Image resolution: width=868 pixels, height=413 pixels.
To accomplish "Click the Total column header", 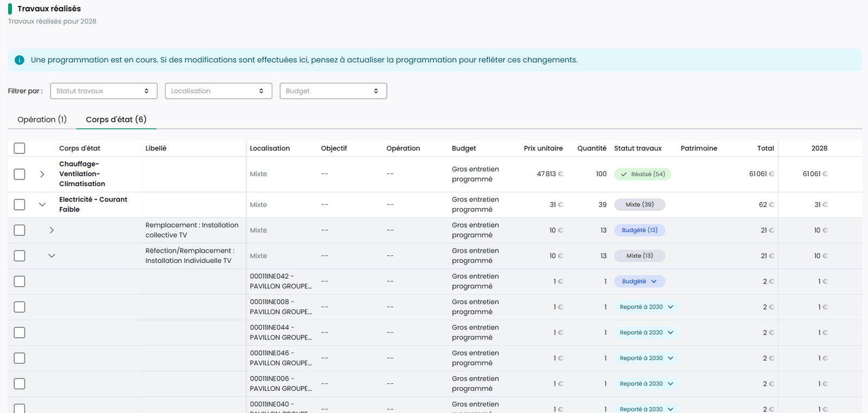I will click(x=765, y=148).
